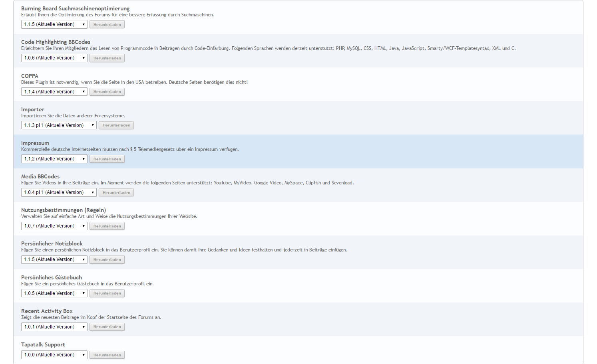Viewport: 597px width, 364px height.
Task: Open Nutzungsbestimmungen (Regeln) version dropdown
Action: 54,226
